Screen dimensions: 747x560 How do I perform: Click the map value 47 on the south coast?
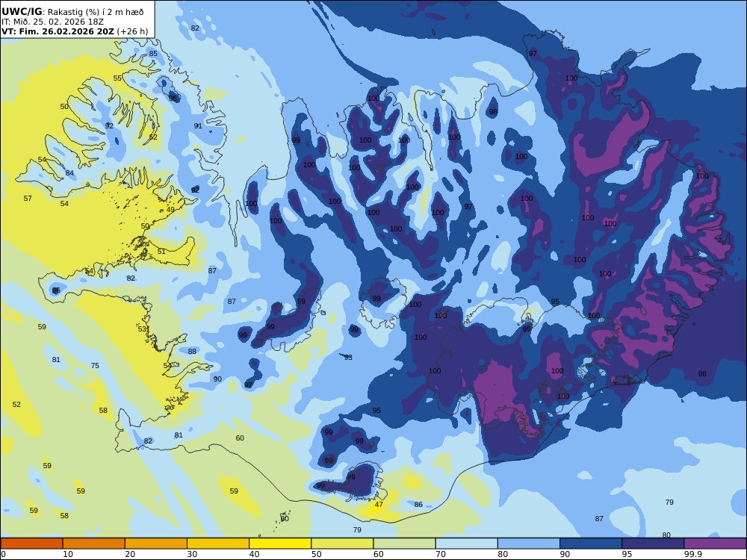(379, 505)
